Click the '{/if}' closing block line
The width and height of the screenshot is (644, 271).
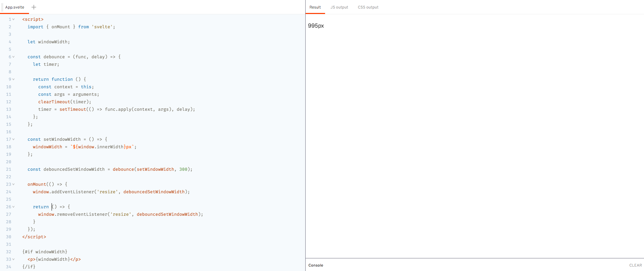point(29,267)
